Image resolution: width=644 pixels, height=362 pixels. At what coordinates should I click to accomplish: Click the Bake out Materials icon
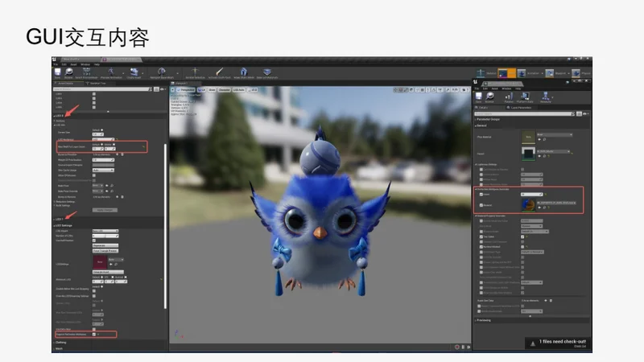pyautogui.click(x=267, y=72)
